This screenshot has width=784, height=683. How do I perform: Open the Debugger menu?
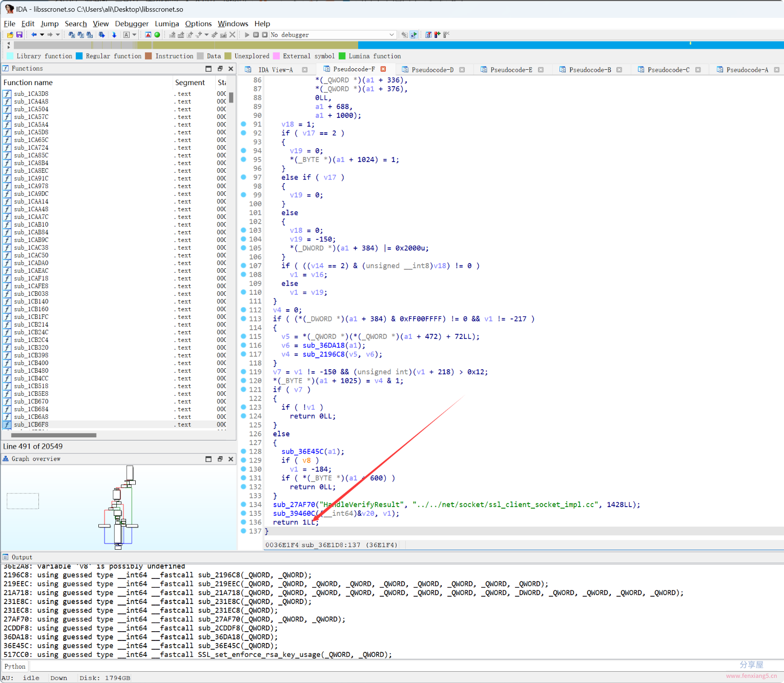tap(132, 24)
